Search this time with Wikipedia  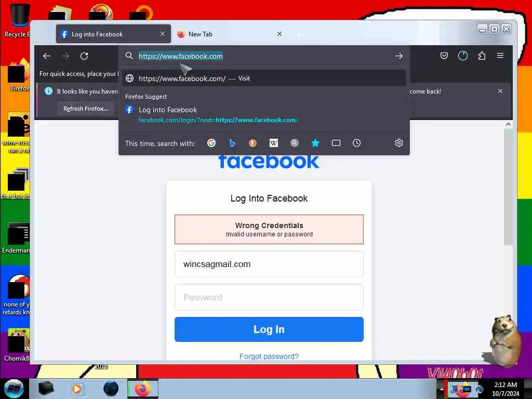coord(273,143)
